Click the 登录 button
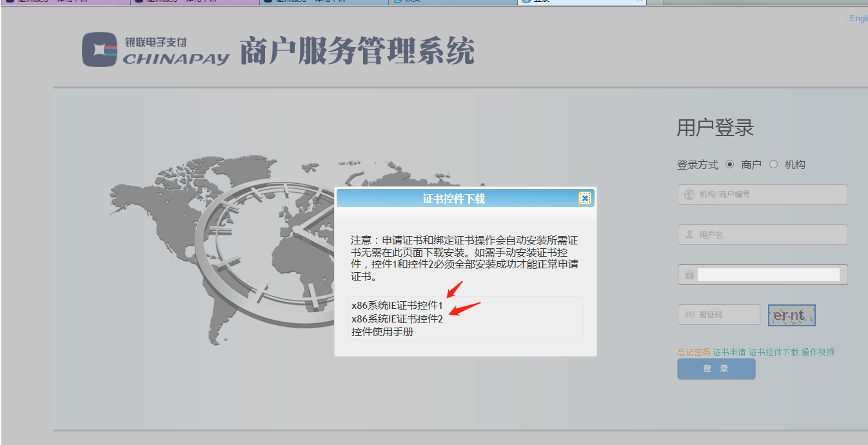The width and height of the screenshot is (868, 445). [x=716, y=369]
